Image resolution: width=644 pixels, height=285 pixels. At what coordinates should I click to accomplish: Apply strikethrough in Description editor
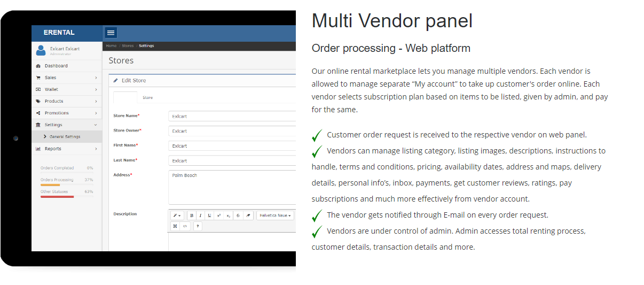point(238,215)
